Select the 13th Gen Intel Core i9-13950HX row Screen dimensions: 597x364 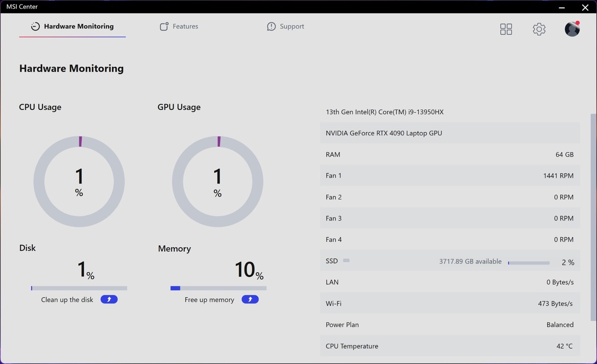coord(450,112)
